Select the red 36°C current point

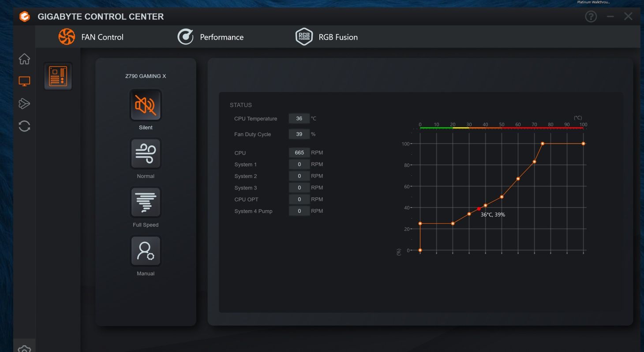point(479,209)
